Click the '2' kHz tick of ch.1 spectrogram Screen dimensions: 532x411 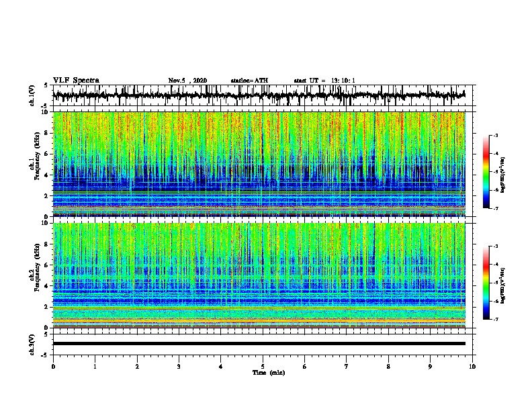coord(47,196)
